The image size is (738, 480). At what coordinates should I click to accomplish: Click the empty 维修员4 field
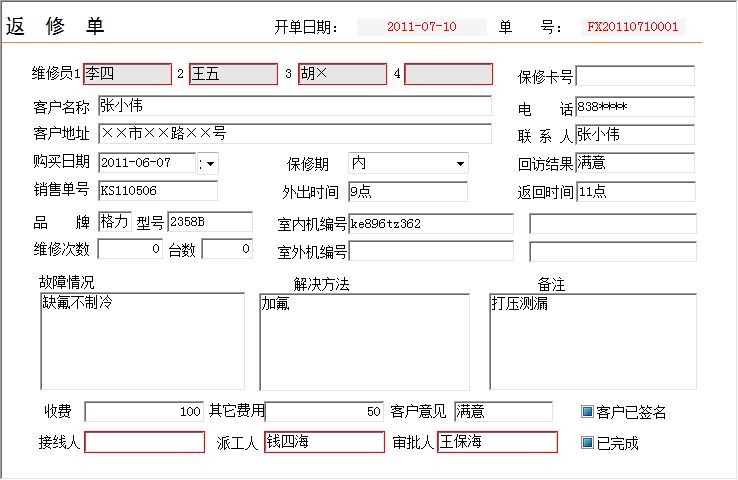point(448,74)
